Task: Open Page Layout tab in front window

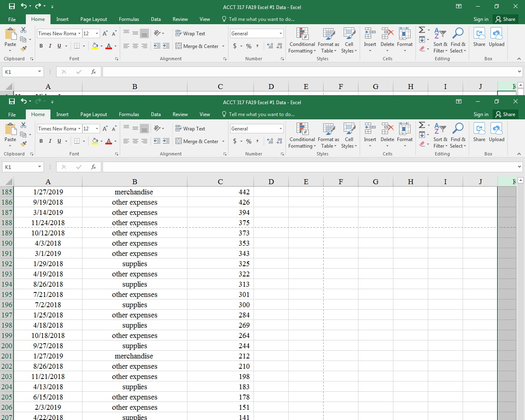Action: (x=94, y=114)
